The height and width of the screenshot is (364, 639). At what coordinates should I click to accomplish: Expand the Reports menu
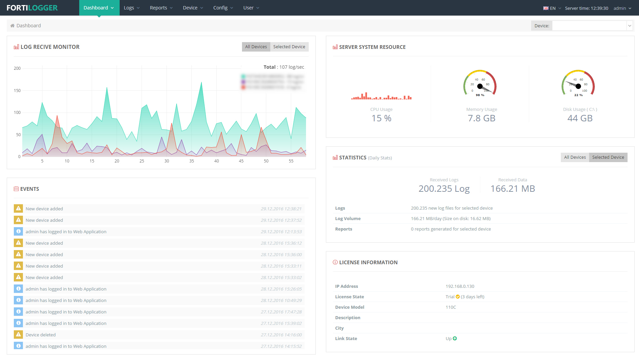click(161, 8)
